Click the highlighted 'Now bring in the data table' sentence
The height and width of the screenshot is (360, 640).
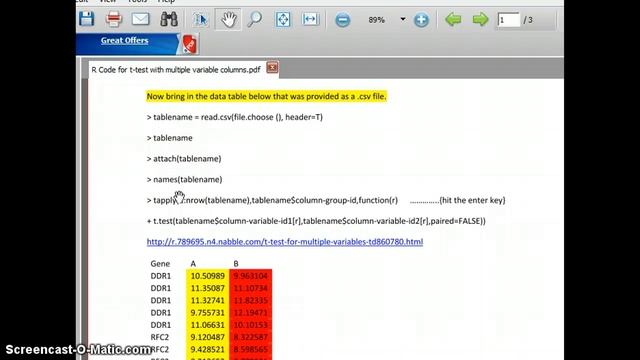[x=266, y=96]
